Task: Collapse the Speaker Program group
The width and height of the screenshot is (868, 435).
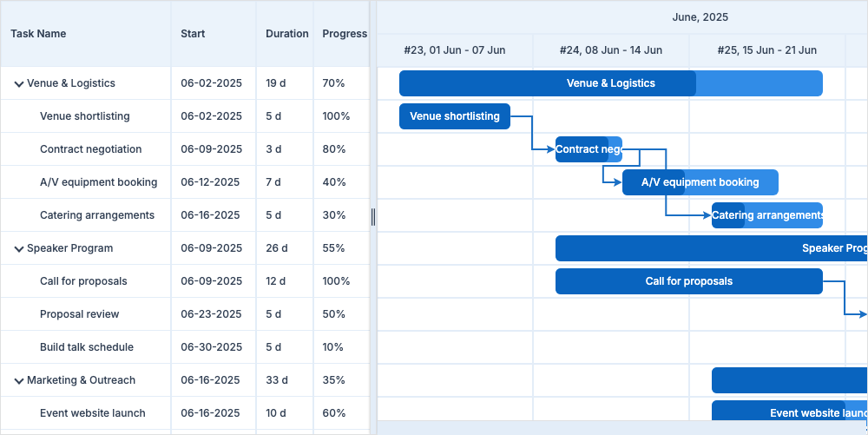Action: 18,249
